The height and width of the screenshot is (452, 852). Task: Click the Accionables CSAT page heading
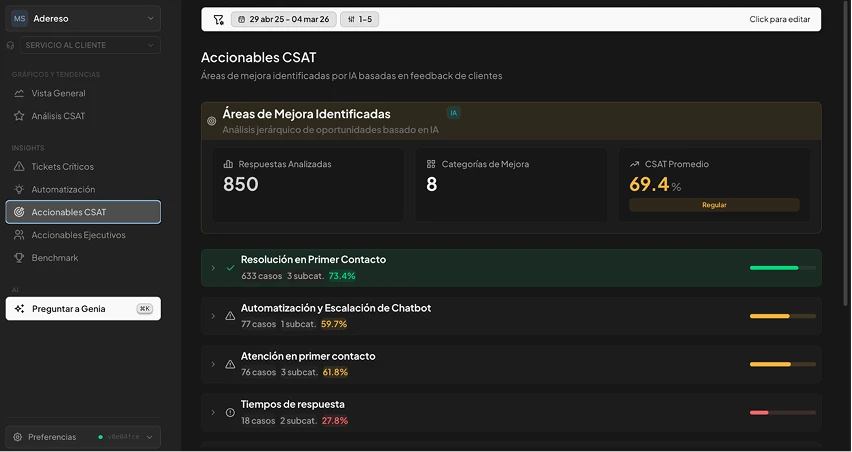[259, 58]
